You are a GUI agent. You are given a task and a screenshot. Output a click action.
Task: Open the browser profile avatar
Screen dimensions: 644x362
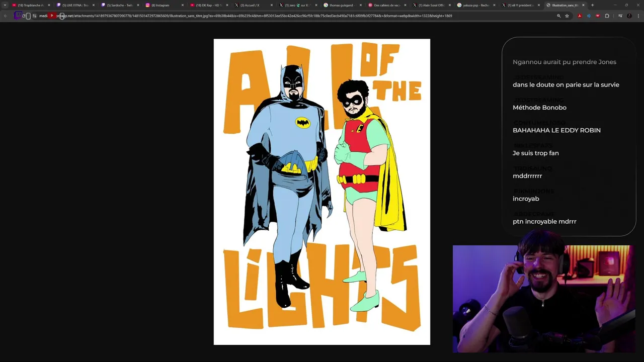pyautogui.click(x=629, y=16)
